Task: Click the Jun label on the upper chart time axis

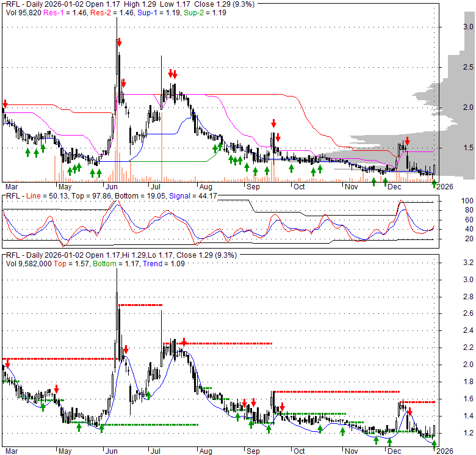Action: pos(112,186)
